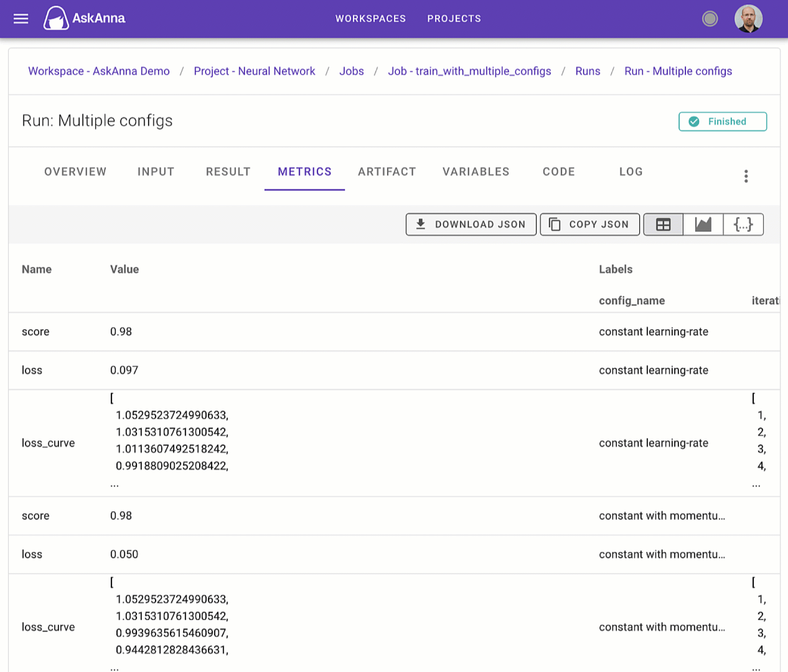Click the circular status indicator in the header
This screenshot has height=672, width=788.
[x=710, y=19]
